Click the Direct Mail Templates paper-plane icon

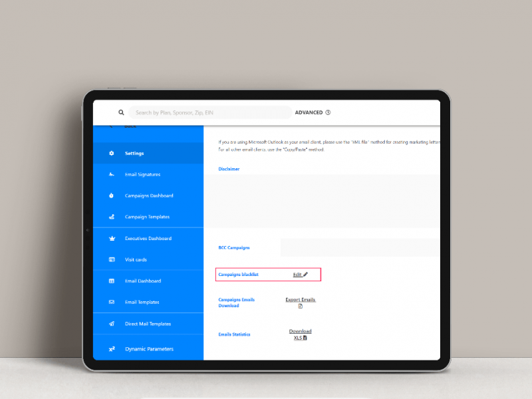[x=112, y=324]
